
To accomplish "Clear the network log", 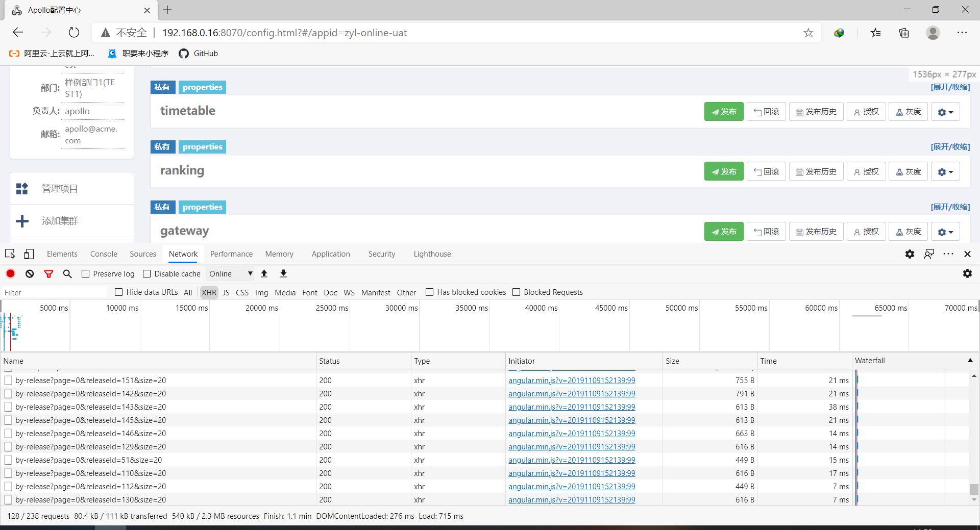I will [x=30, y=273].
